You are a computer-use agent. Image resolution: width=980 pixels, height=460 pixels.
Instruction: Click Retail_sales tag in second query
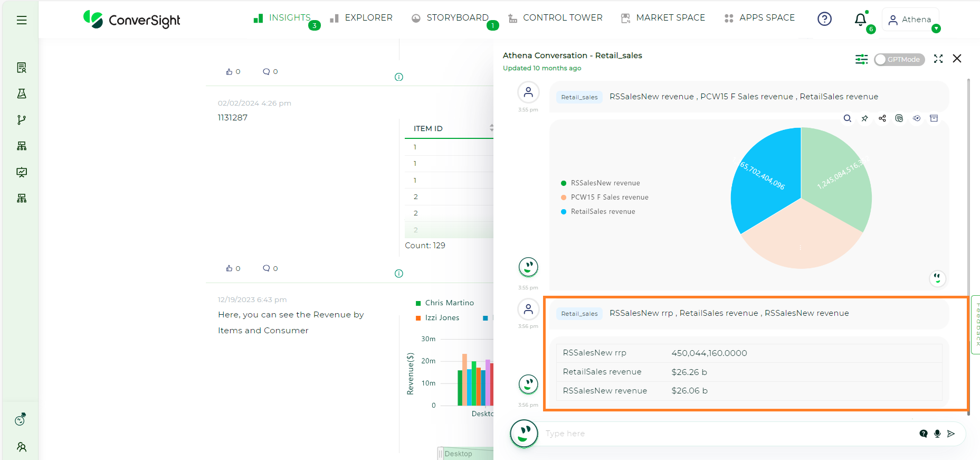[579, 314]
